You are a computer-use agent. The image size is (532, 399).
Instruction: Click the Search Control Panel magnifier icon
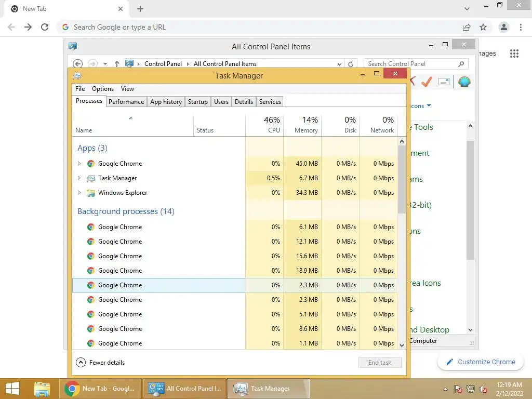coord(461,64)
